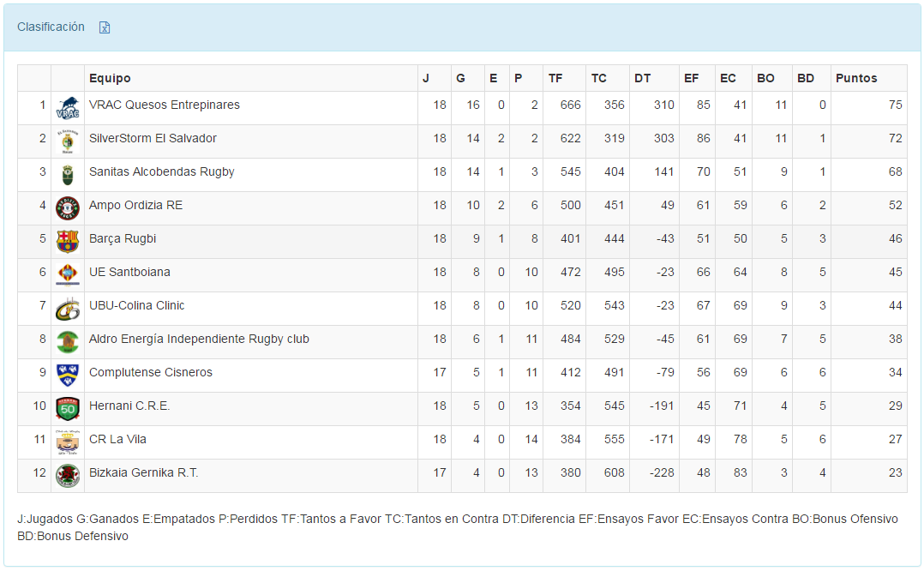Screen dimensions: 924x571
Task: Click the Complutense Cisneros crest
Action: click(68, 376)
